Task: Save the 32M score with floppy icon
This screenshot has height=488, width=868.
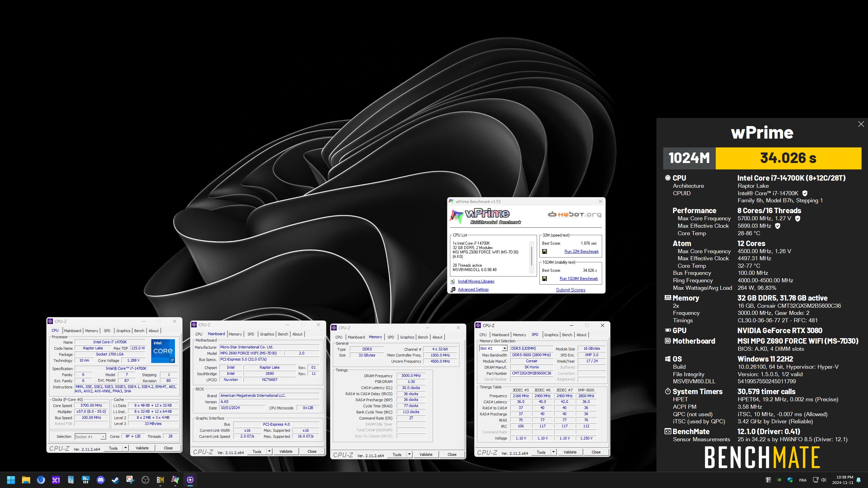Action: coord(545,251)
